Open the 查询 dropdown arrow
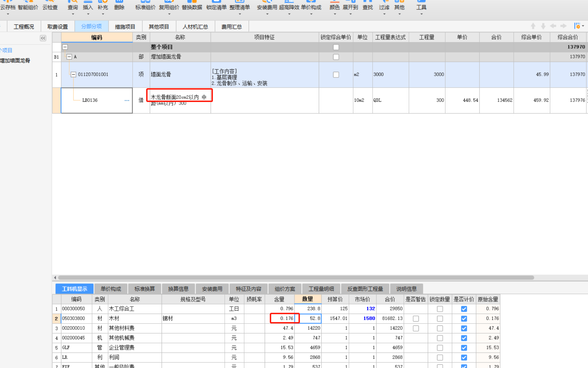588x368 pixels. point(73,14)
